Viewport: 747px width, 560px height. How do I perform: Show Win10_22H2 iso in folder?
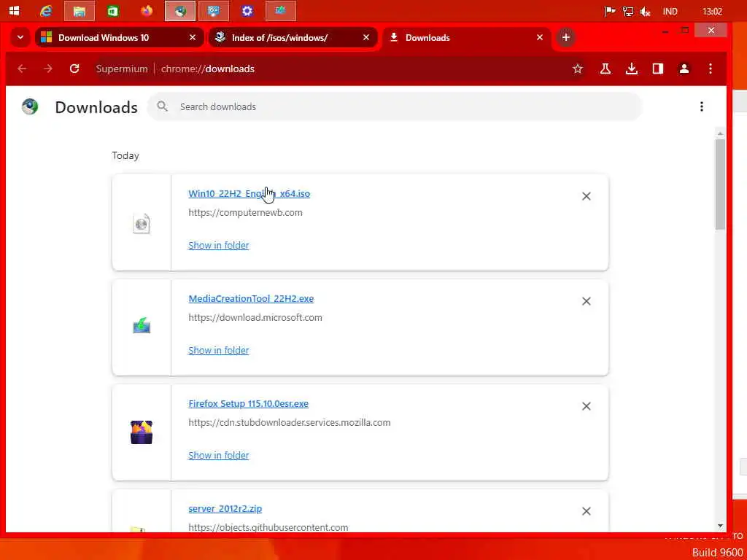(219, 245)
